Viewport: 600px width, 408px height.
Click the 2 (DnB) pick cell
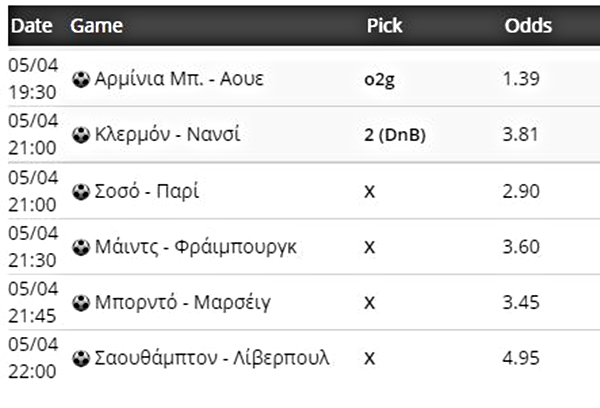395,135
